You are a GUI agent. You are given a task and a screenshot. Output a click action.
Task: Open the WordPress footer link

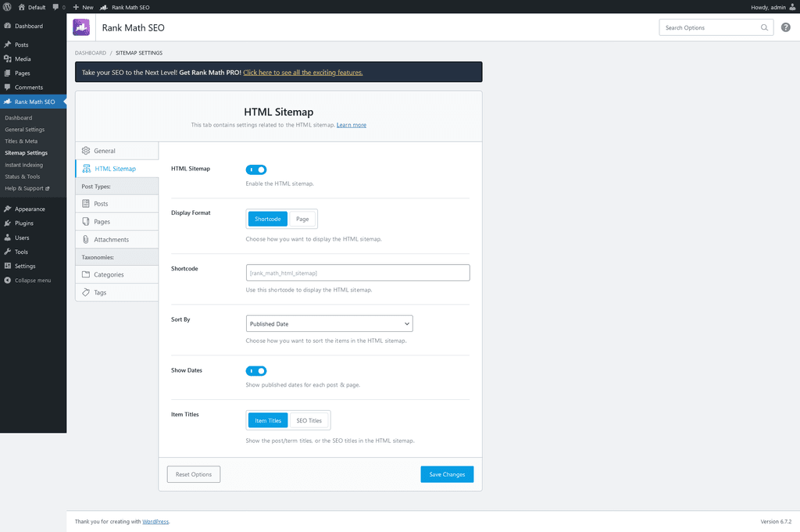[x=155, y=521]
